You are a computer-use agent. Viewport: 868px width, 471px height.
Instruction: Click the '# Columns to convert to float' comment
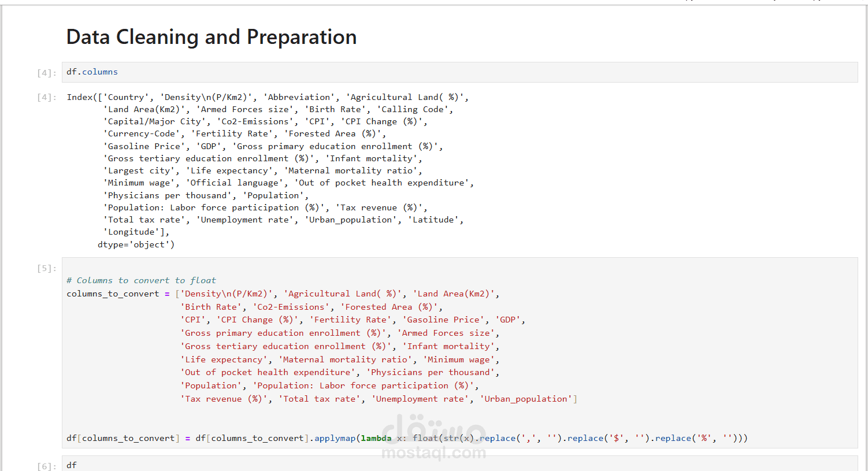[x=141, y=280]
